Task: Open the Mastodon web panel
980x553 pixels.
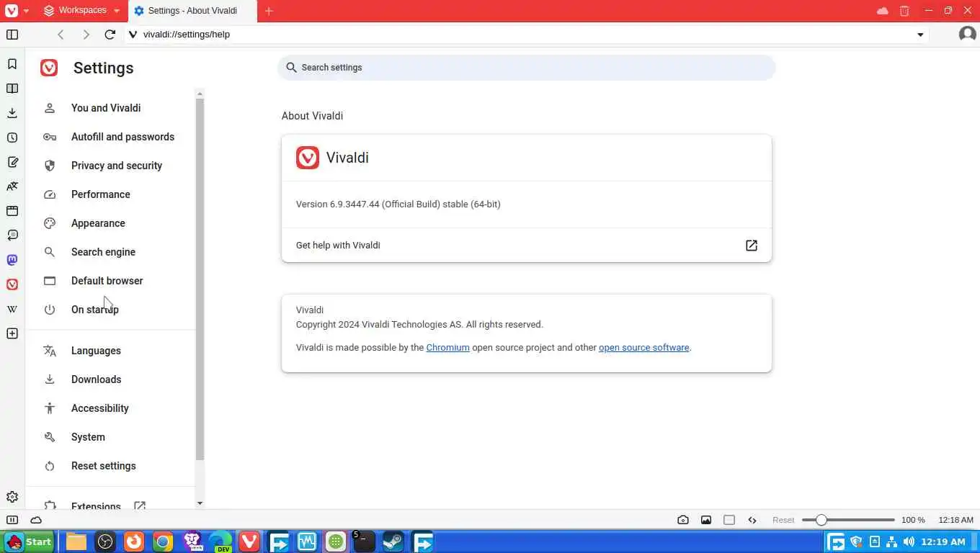Action: (12, 260)
